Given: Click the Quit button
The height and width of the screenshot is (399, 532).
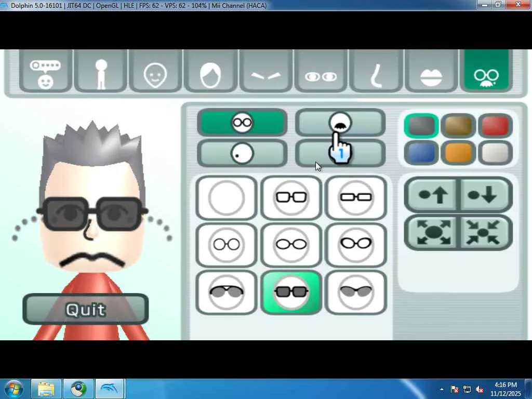Looking at the screenshot, I should coord(86,309).
